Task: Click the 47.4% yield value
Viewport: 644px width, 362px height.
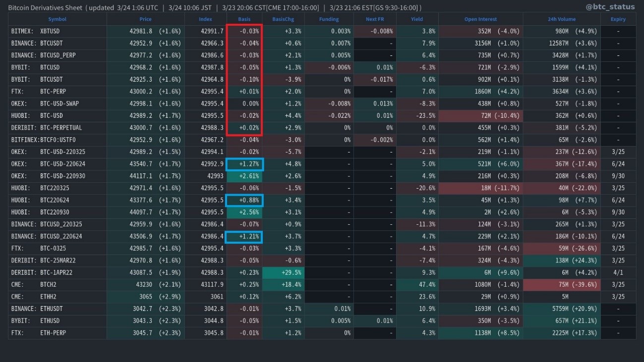Action: click(x=427, y=285)
